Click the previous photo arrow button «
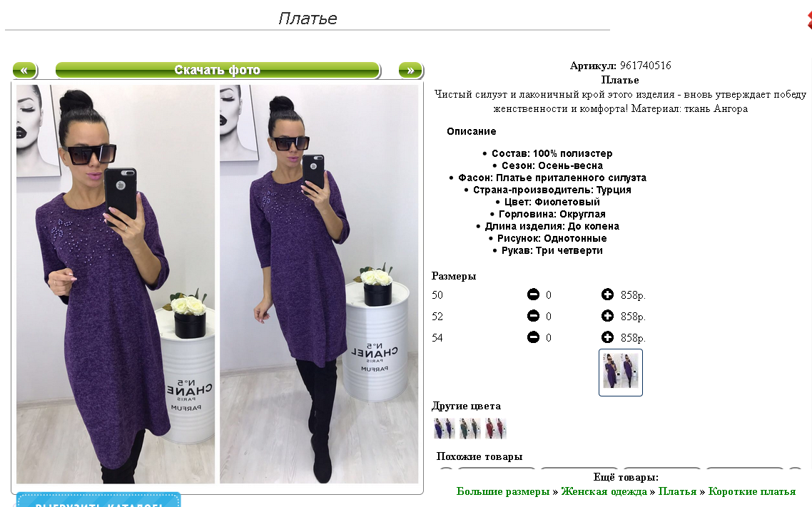The height and width of the screenshot is (507, 812). point(24,70)
